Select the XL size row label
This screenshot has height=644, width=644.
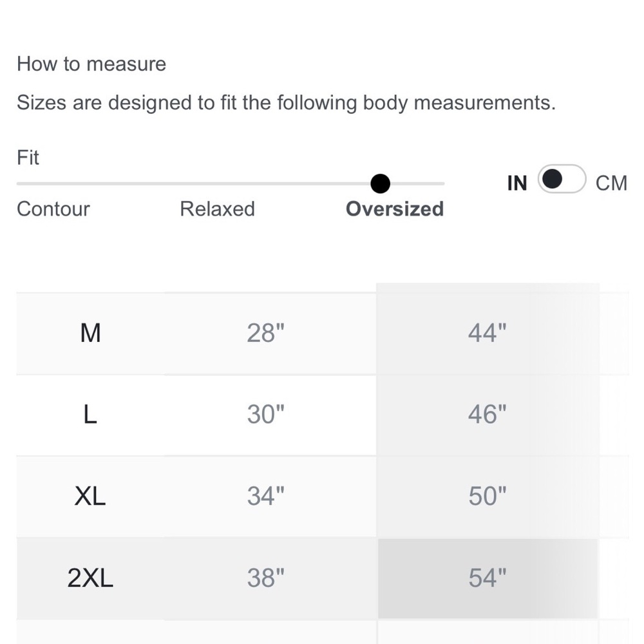click(x=90, y=496)
